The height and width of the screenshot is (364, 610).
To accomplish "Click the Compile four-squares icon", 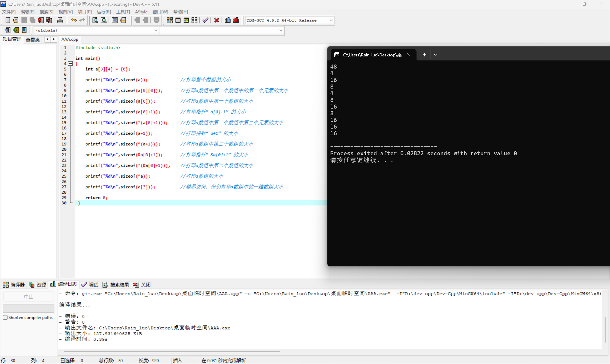I will coord(170,20).
